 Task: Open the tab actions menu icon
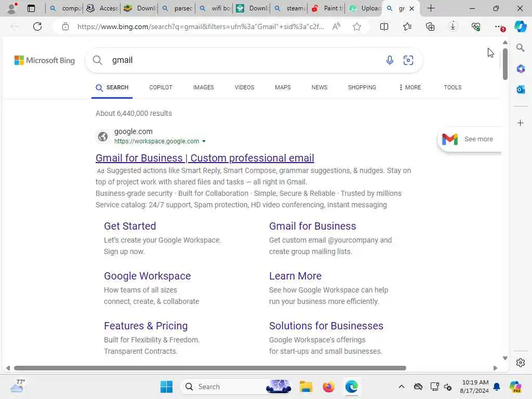[31, 8]
